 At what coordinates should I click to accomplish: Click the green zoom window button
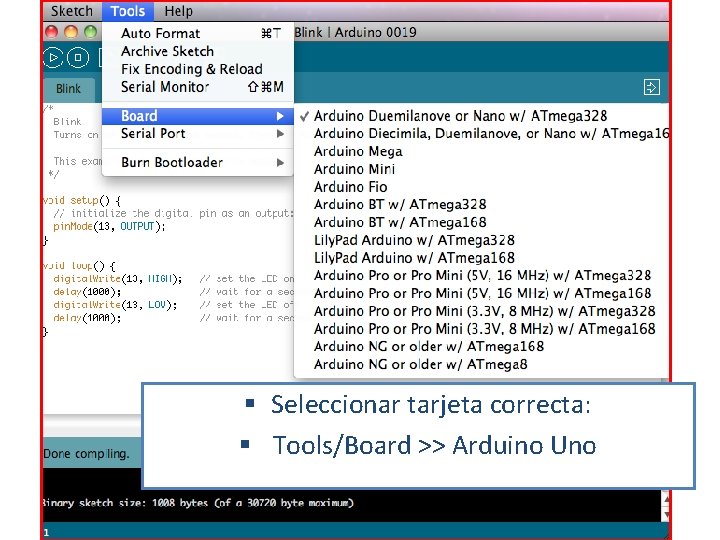tap(90, 32)
